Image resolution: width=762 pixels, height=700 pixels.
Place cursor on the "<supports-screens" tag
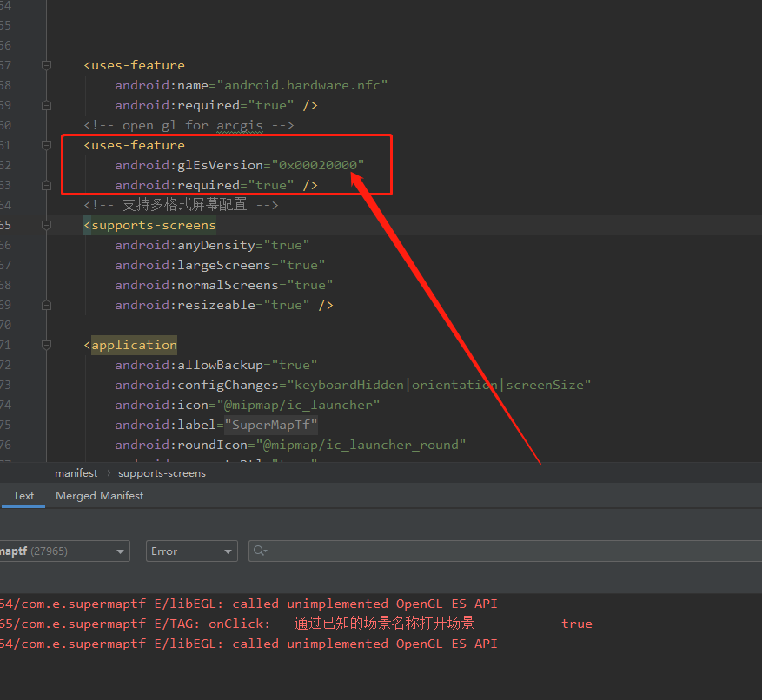click(x=149, y=226)
